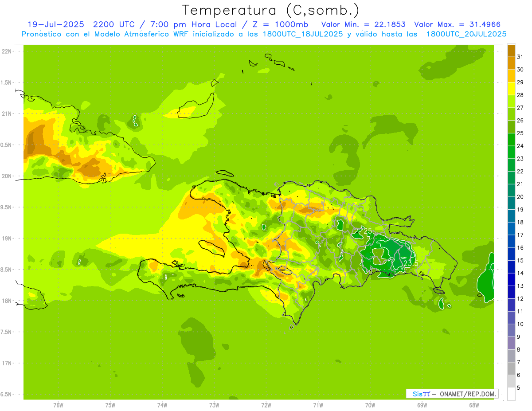
Task: Select valid-until time "1800UTC_20JUL2025"
Action: [466, 34]
